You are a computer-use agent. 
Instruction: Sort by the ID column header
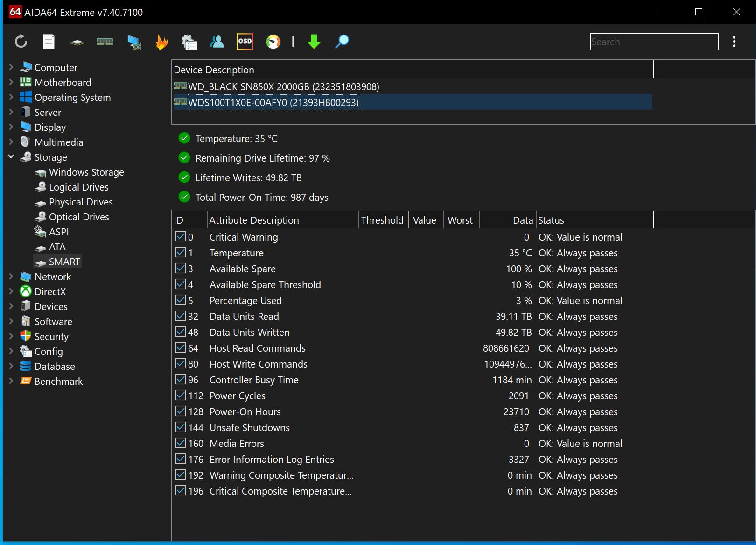tap(189, 220)
